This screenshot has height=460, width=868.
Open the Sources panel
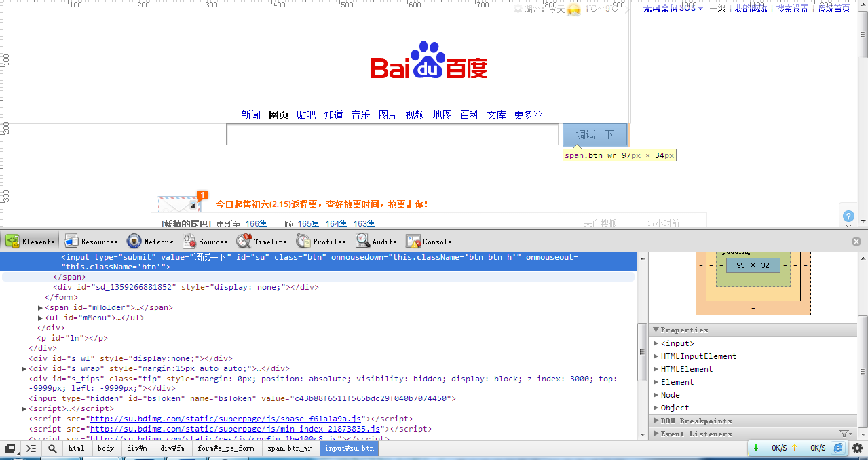(205, 242)
